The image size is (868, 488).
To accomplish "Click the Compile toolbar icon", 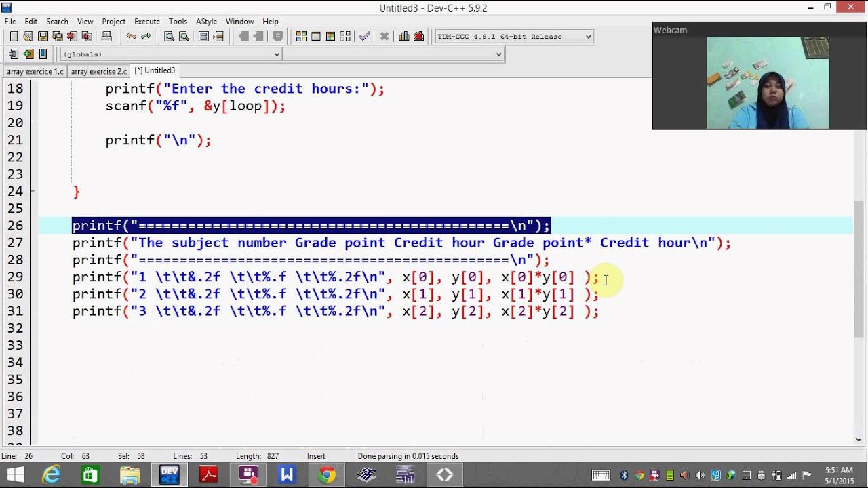I will click(301, 37).
